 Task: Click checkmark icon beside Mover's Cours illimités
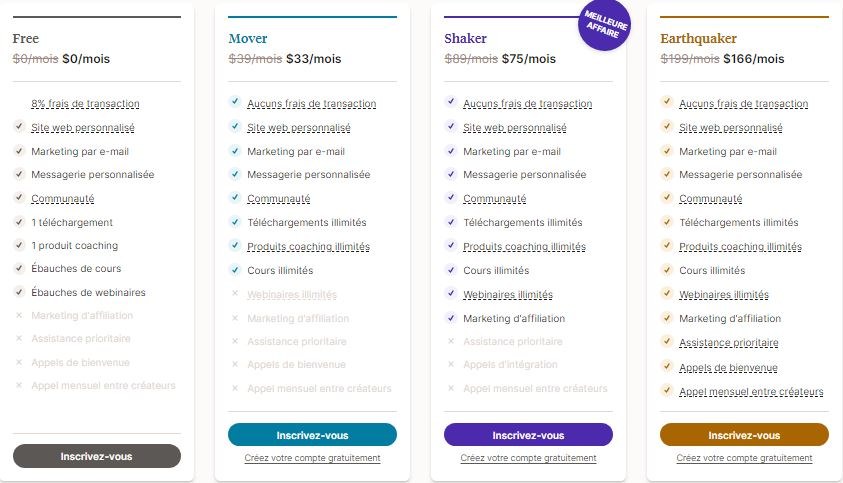tap(235, 270)
